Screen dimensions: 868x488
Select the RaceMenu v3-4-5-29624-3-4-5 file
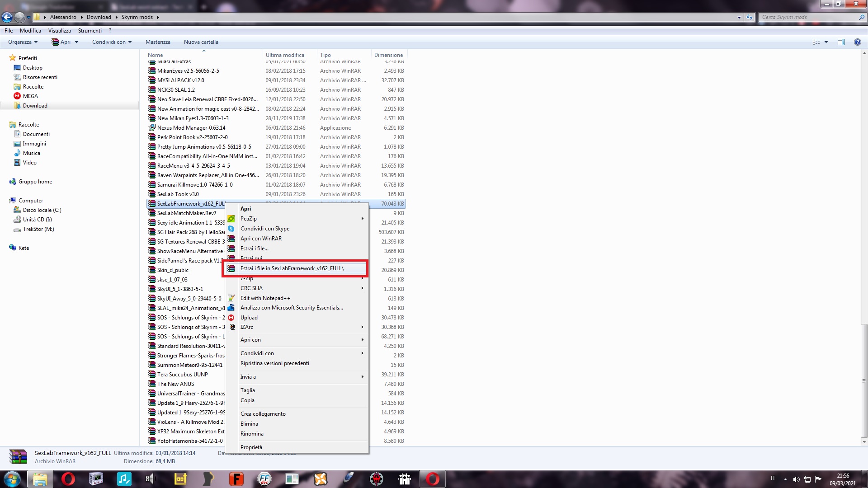click(x=193, y=165)
